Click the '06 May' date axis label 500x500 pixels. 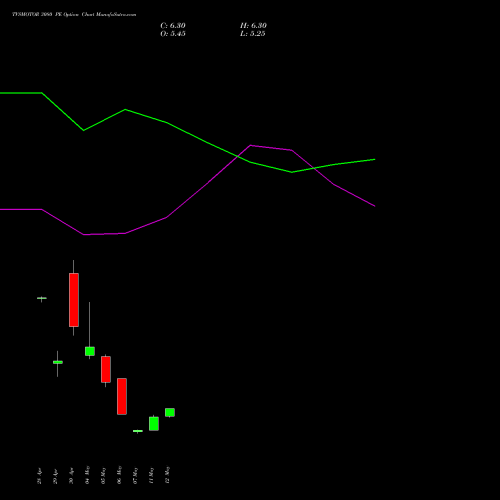(119, 475)
